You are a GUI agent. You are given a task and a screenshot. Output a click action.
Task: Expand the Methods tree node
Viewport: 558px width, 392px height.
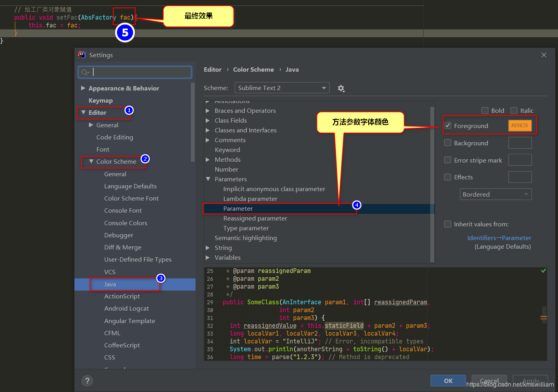pos(208,159)
